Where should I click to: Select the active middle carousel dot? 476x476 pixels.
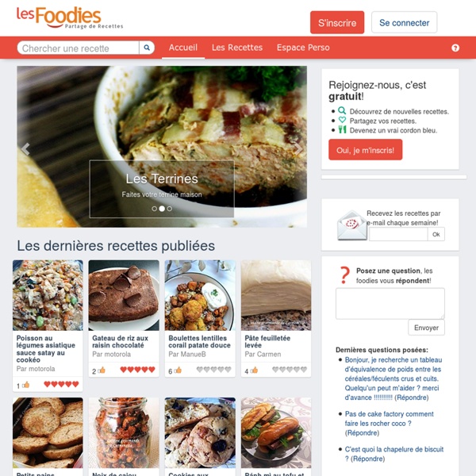tap(162, 209)
